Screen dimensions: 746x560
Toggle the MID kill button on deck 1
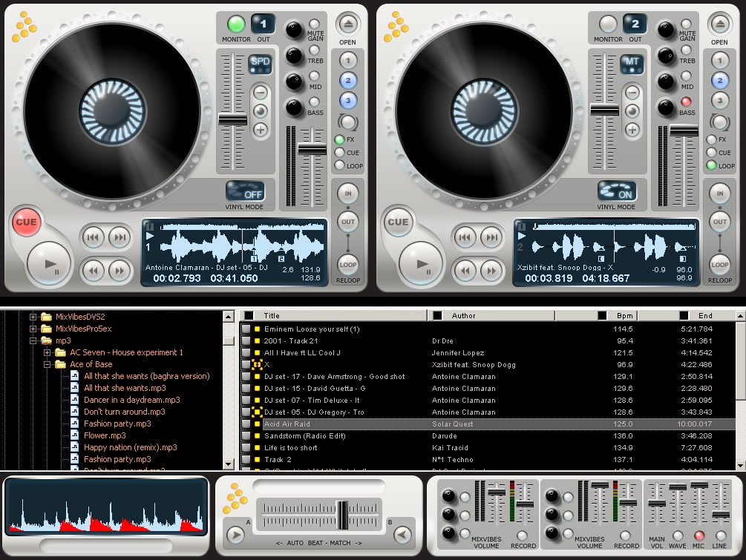coord(314,76)
